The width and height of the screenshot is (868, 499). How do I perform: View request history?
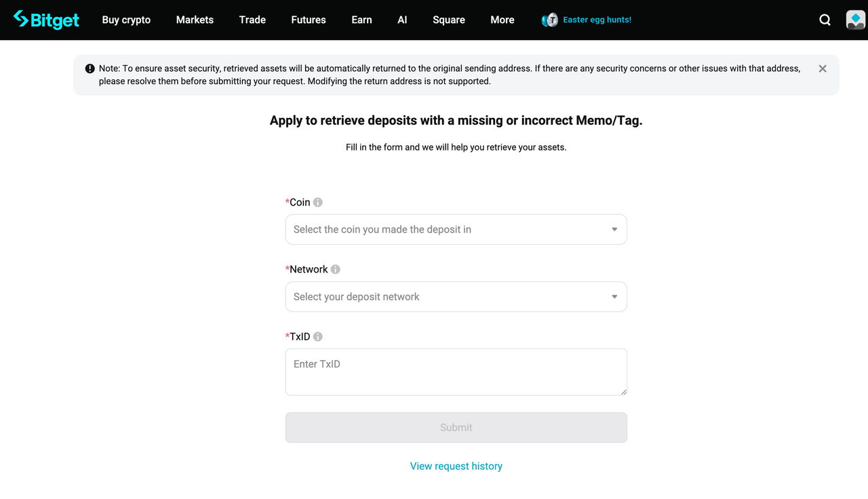(456, 466)
